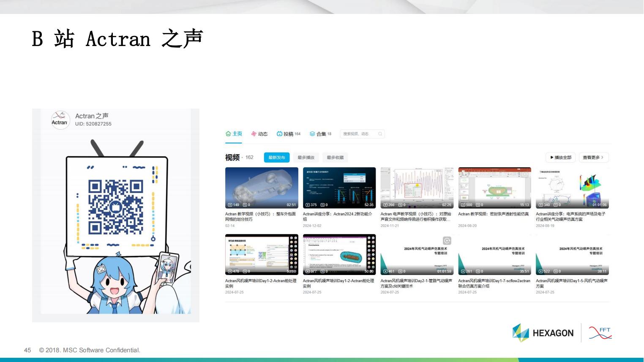Click the '© 2018. MSC Software Confidential.' footer
This screenshot has height=362, width=644.
click(90, 350)
